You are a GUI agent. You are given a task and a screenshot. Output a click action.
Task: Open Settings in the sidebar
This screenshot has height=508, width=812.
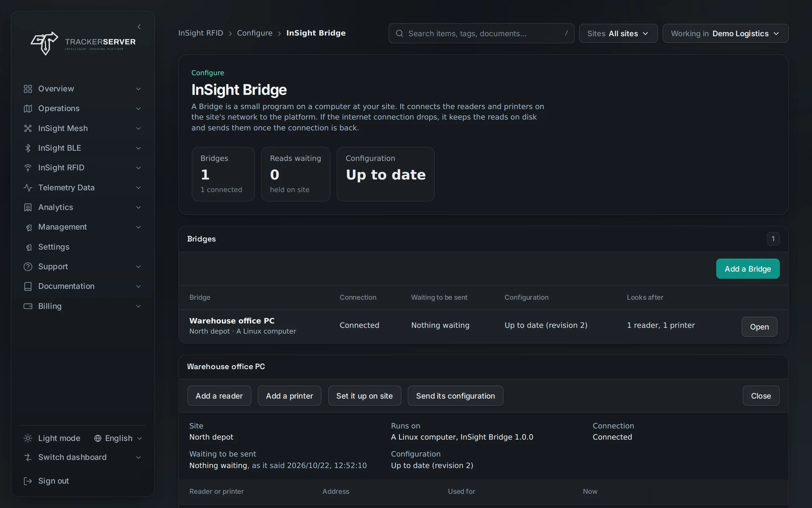click(83, 247)
